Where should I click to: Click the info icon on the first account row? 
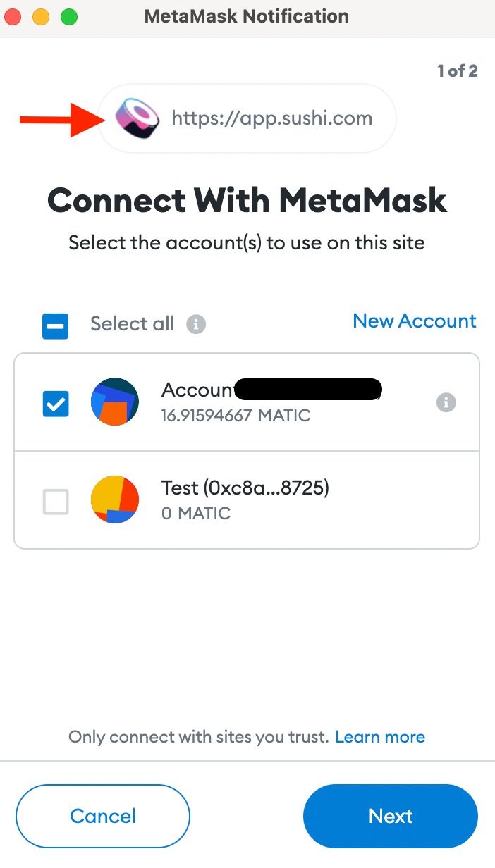(x=446, y=402)
